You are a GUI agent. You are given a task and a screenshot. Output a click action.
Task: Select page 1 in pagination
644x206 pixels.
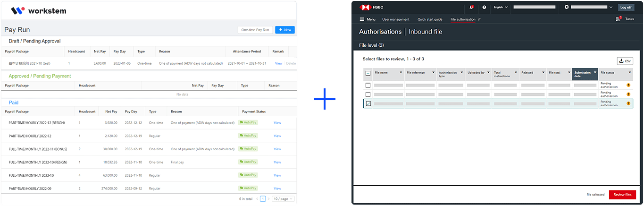click(x=263, y=199)
